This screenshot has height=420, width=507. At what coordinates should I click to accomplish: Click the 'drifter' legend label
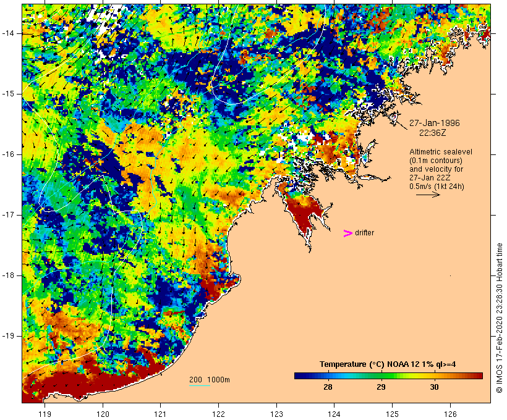click(364, 233)
